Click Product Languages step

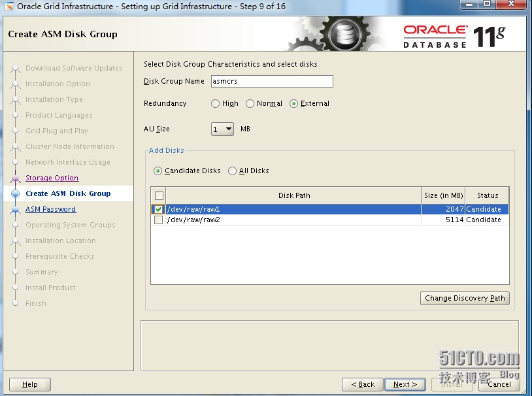click(59, 115)
